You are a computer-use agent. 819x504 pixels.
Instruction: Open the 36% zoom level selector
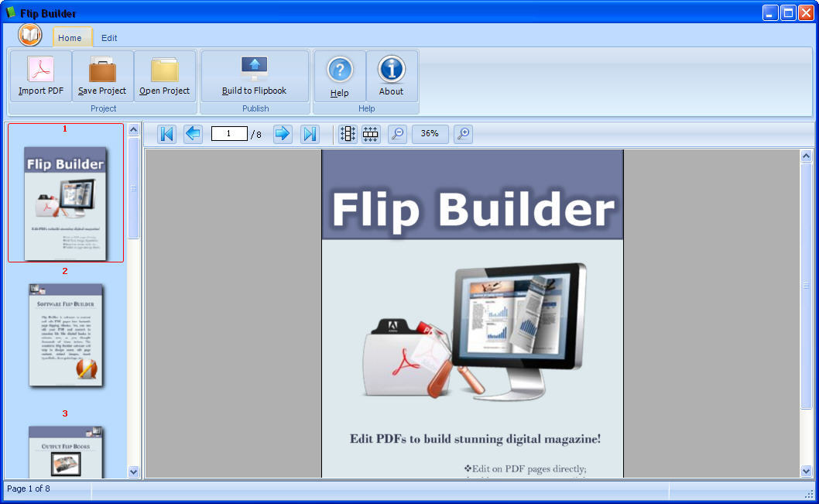pos(430,133)
